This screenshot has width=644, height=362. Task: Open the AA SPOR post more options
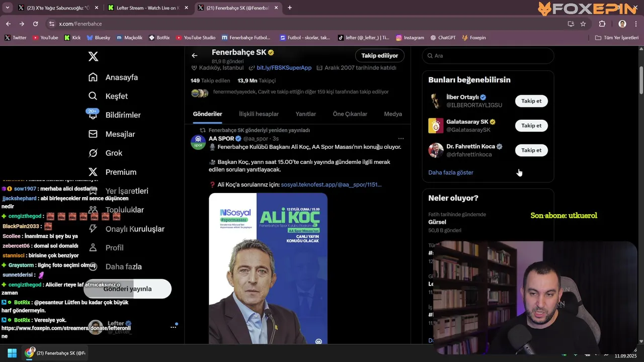(x=401, y=138)
